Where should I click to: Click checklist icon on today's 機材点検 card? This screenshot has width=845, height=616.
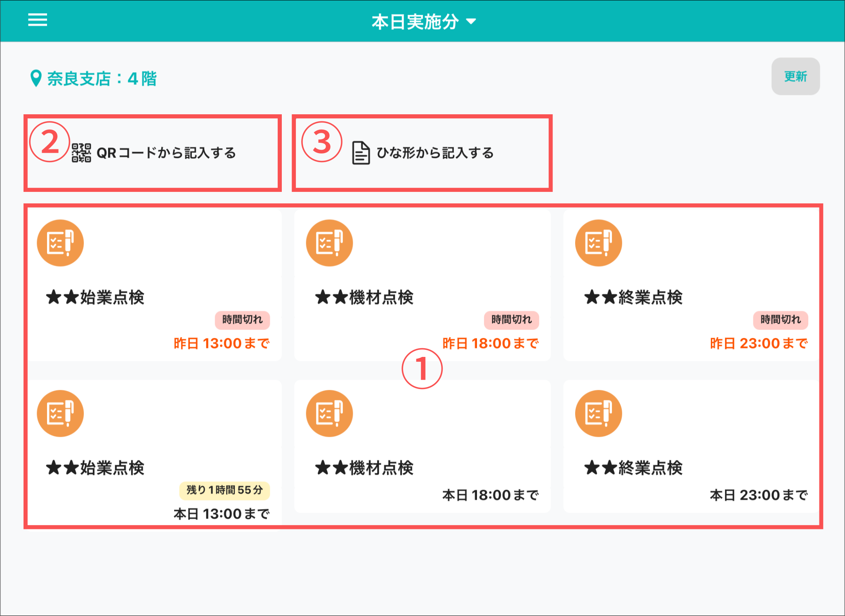click(x=329, y=413)
